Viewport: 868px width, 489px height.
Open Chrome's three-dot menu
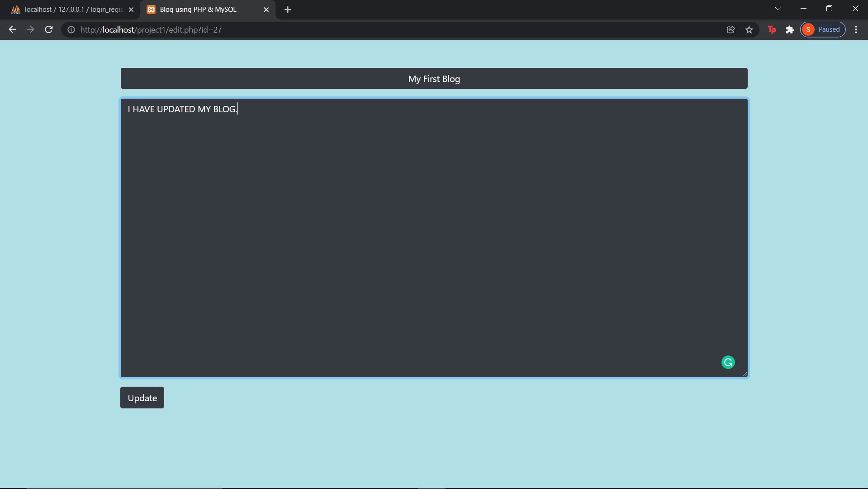856,29
